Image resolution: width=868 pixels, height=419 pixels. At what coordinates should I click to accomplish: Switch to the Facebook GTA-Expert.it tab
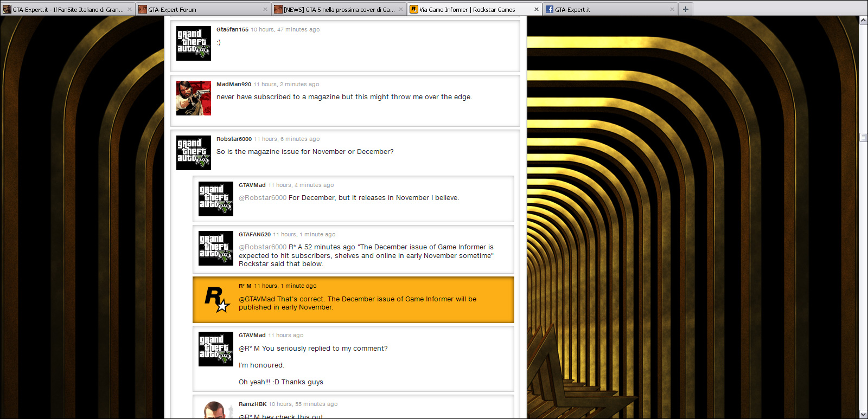(x=610, y=9)
